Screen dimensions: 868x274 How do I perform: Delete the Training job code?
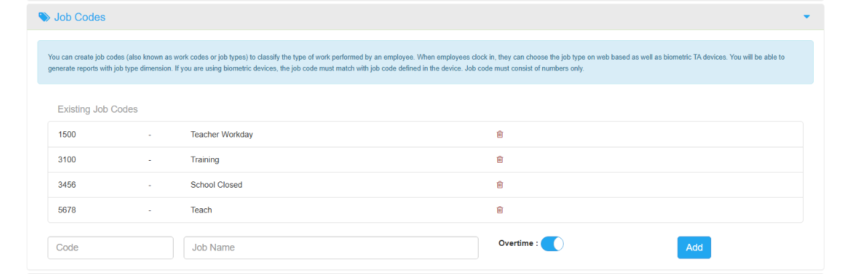(499, 159)
